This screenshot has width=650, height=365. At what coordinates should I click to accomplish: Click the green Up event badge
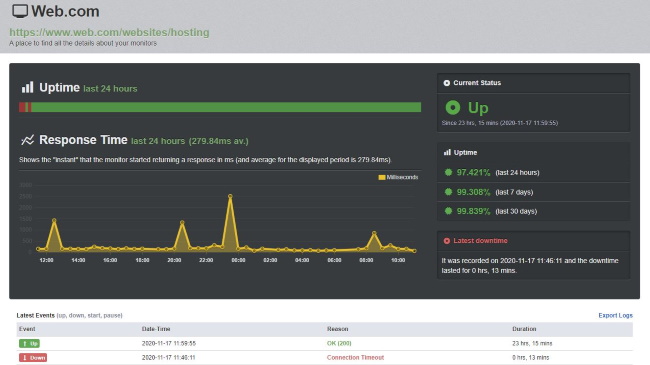tap(29, 343)
